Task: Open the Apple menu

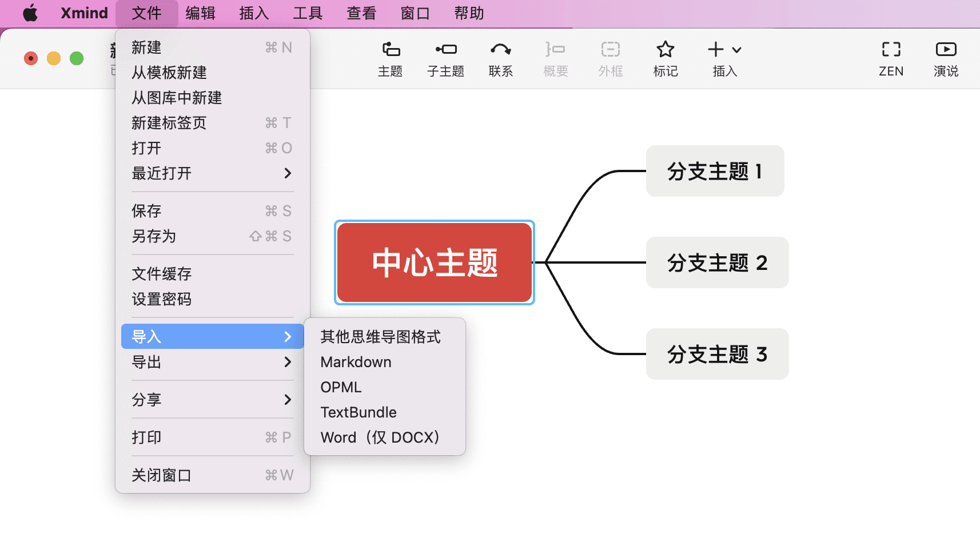Action: pos(30,13)
